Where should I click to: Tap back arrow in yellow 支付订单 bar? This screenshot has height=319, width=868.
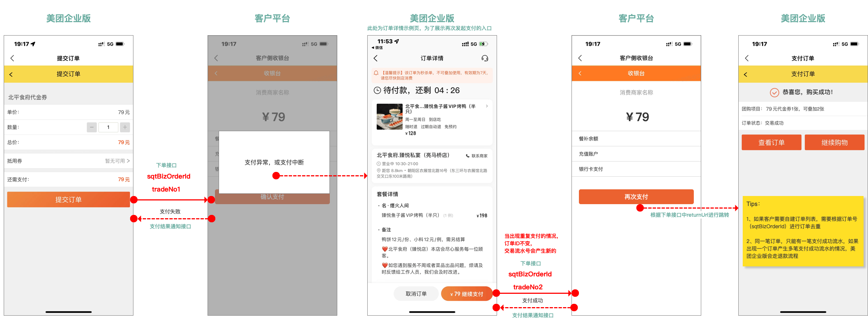pos(746,74)
